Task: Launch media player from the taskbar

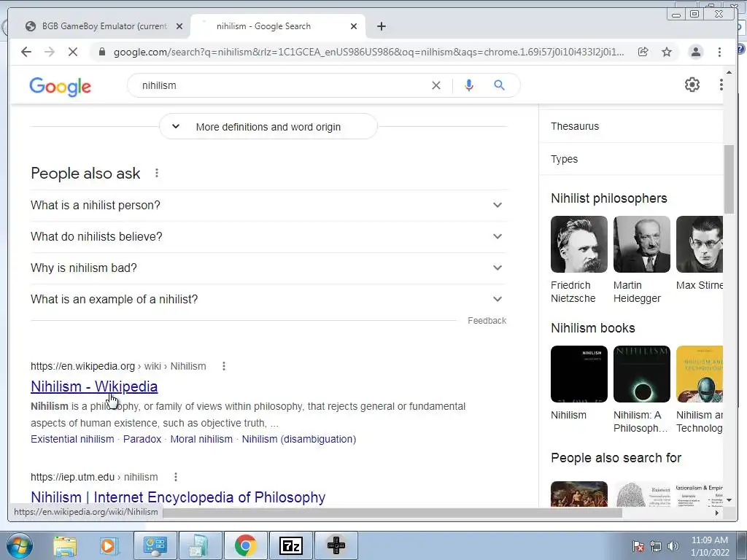Action: [108, 545]
